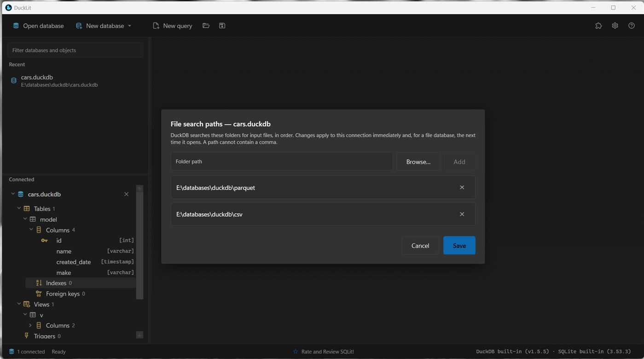The image size is (644, 359).
Task: Click the save query disk icon
Action: (222, 26)
